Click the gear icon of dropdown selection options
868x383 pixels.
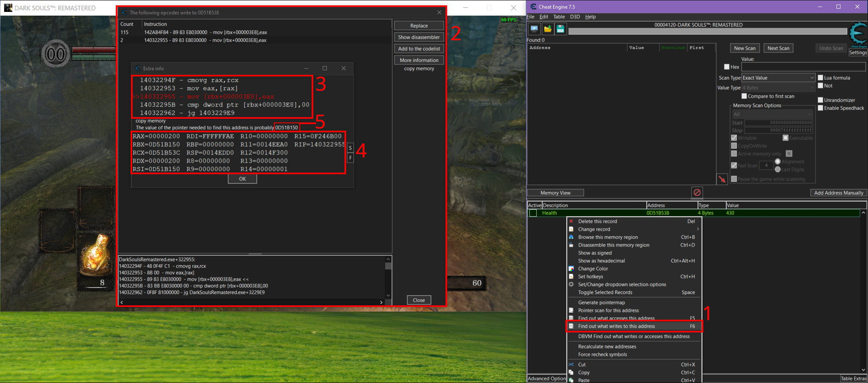[571, 284]
